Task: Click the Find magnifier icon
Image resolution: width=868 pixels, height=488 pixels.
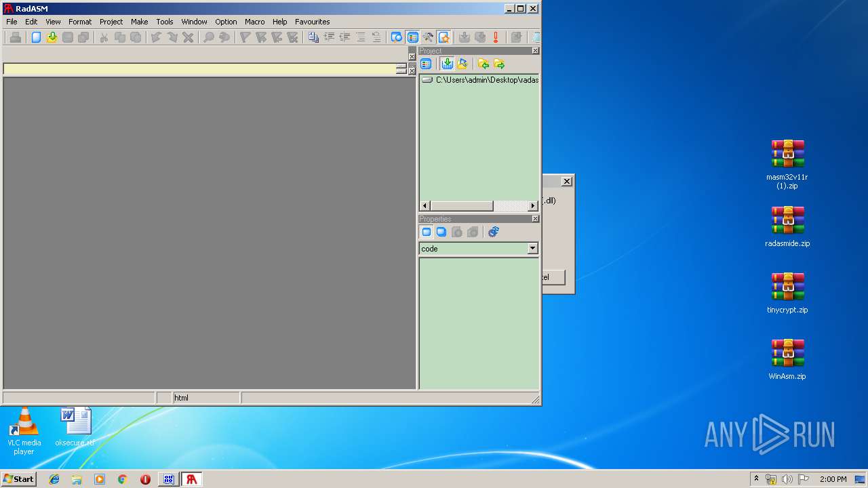Action: (x=209, y=37)
